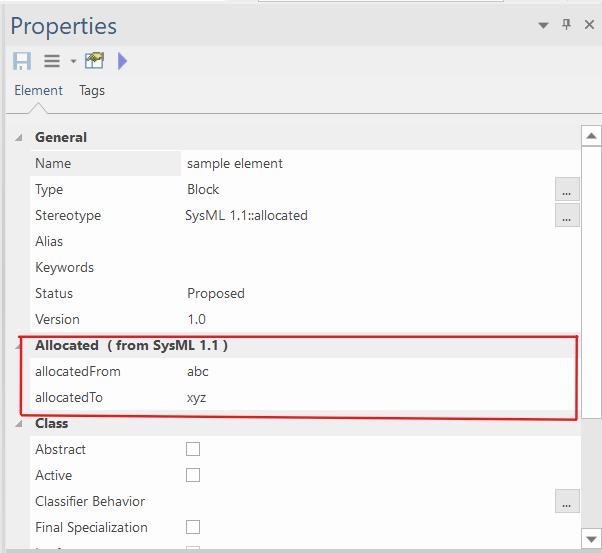Collapse the General section
Screen dimensions: 602x553
coord(19,138)
